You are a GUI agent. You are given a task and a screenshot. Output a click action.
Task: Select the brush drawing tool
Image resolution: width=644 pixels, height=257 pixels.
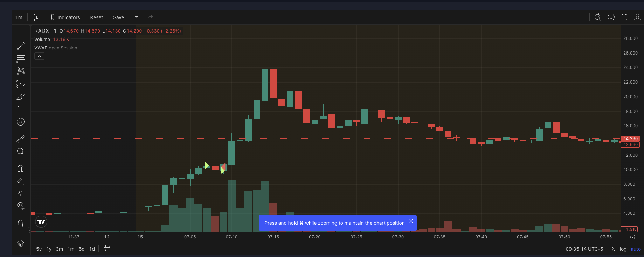click(x=21, y=97)
